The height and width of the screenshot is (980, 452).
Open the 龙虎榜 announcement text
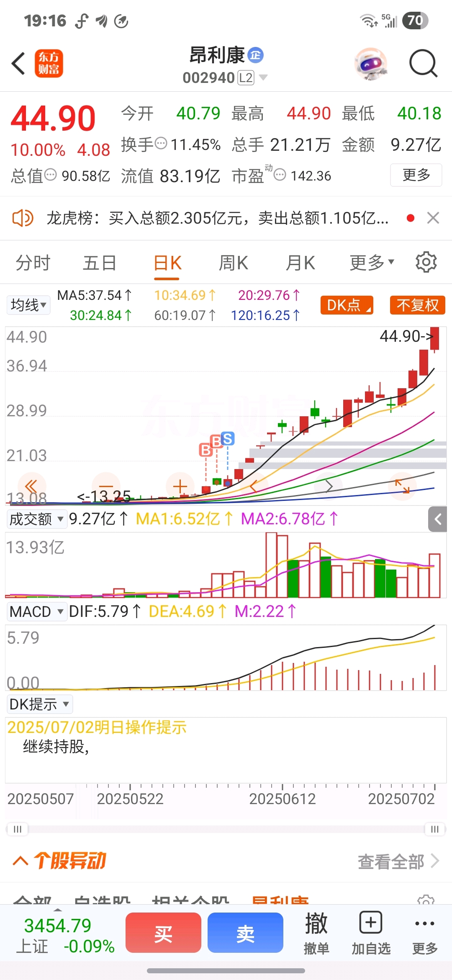(x=218, y=218)
